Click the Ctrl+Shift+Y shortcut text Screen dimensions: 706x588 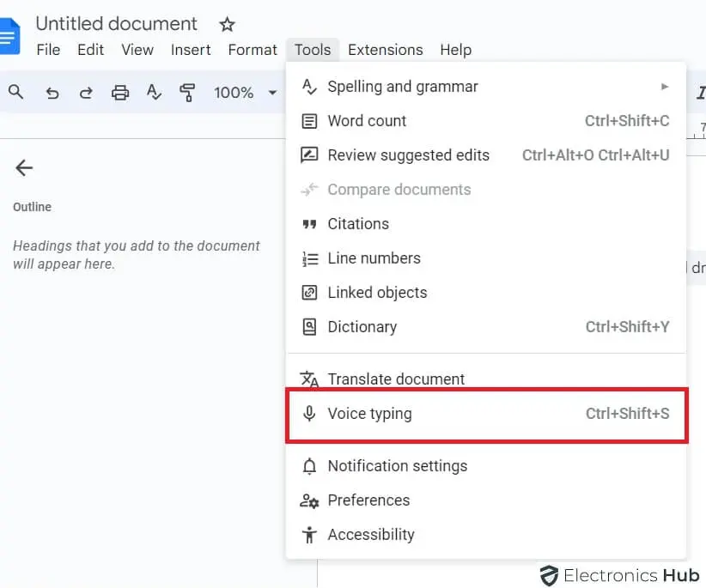(x=627, y=326)
